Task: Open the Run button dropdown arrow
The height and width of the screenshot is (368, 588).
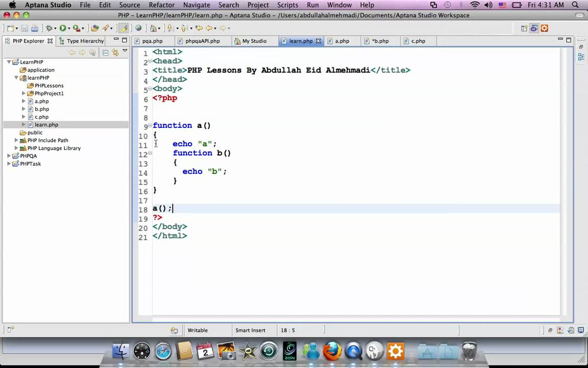Action: click(x=68, y=28)
